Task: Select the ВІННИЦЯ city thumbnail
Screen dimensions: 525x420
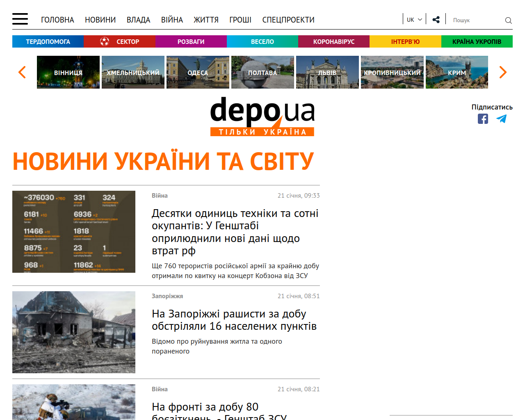Action: pos(68,72)
